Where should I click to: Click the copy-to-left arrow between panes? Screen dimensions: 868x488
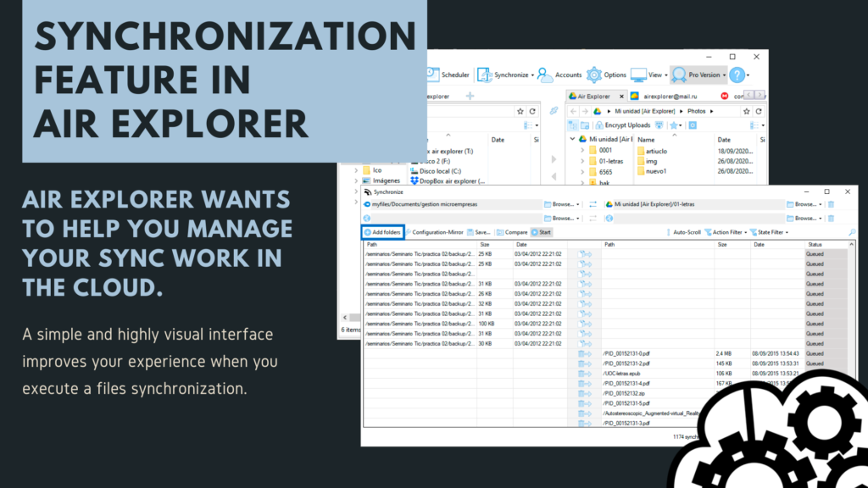coord(554,176)
